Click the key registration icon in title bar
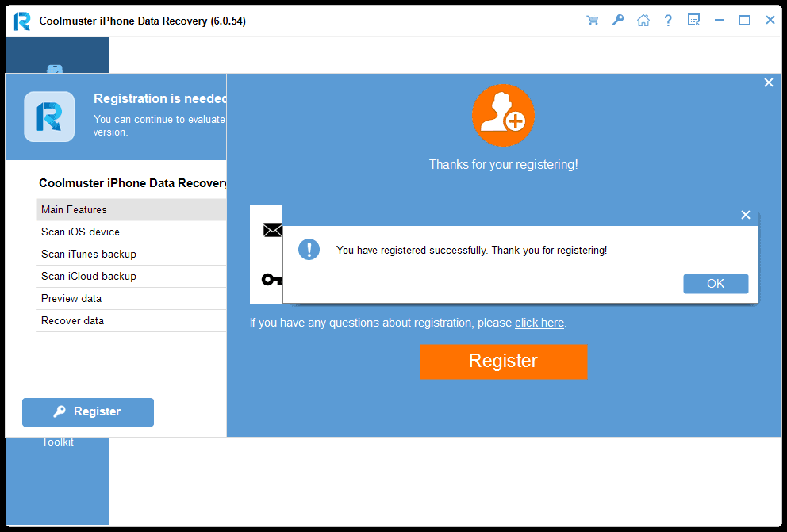Image resolution: width=787 pixels, height=532 pixels. pyautogui.click(x=617, y=21)
